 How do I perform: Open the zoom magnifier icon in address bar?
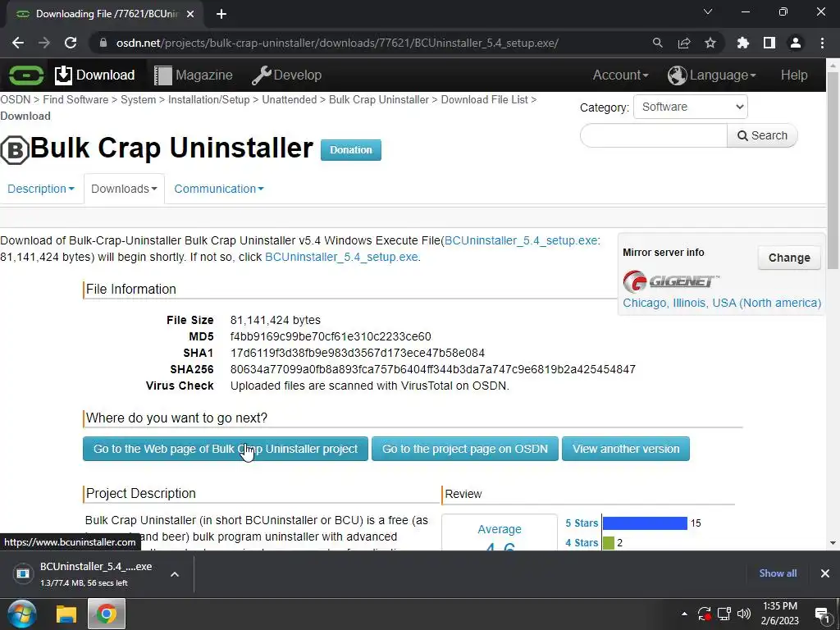tap(657, 43)
